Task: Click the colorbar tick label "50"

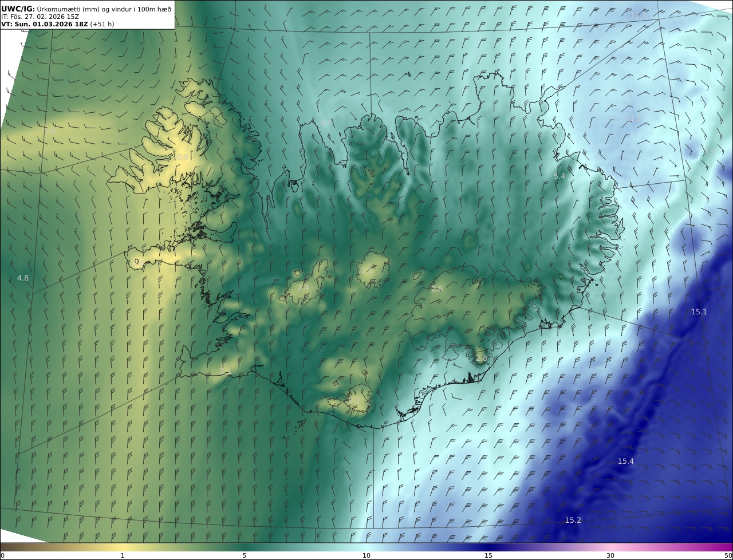Action: coord(728,555)
